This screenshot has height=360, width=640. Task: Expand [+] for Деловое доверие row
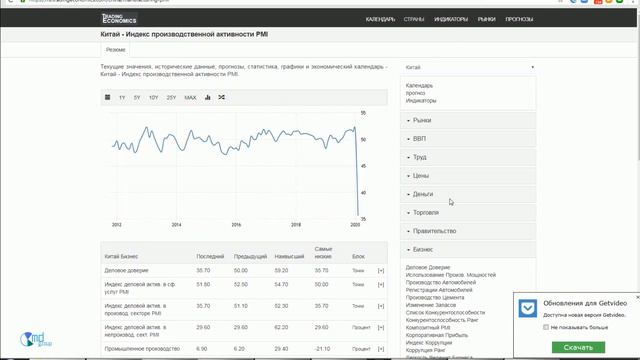point(381,271)
